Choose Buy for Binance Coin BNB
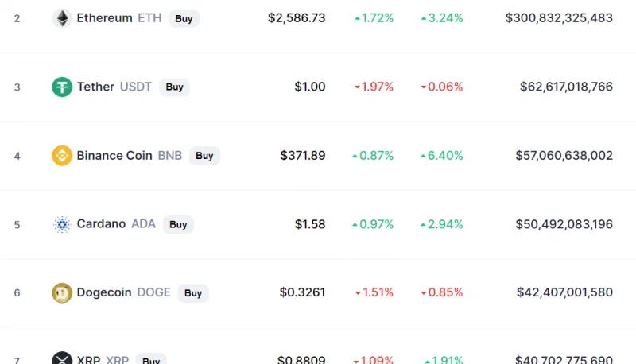 click(x=204, y=156)
